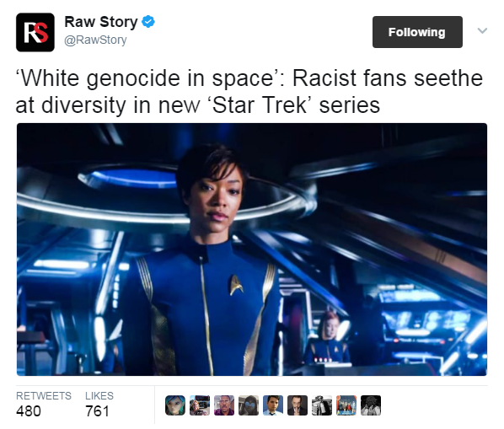
Task: Open the dark grayscale last liker avatar
Action: tap(371, 405)
